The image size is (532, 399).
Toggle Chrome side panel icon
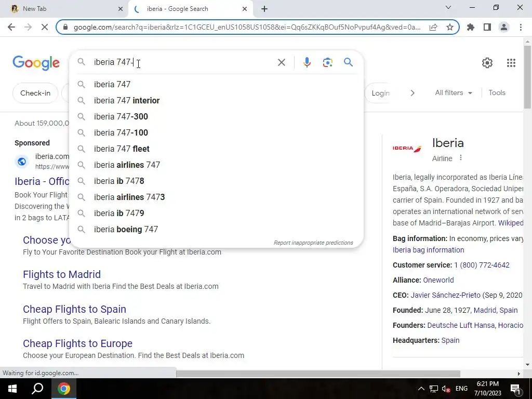487,27
